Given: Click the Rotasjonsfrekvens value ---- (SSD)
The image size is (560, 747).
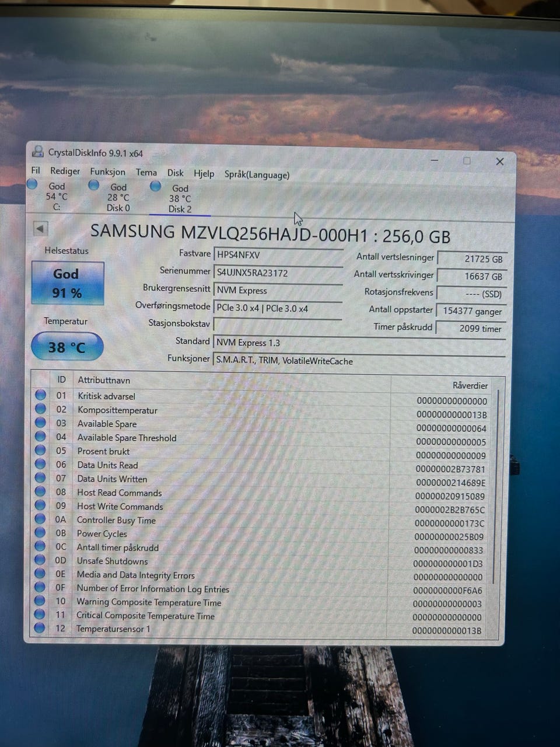Looking at the screenshot, I should pos(471,294).
